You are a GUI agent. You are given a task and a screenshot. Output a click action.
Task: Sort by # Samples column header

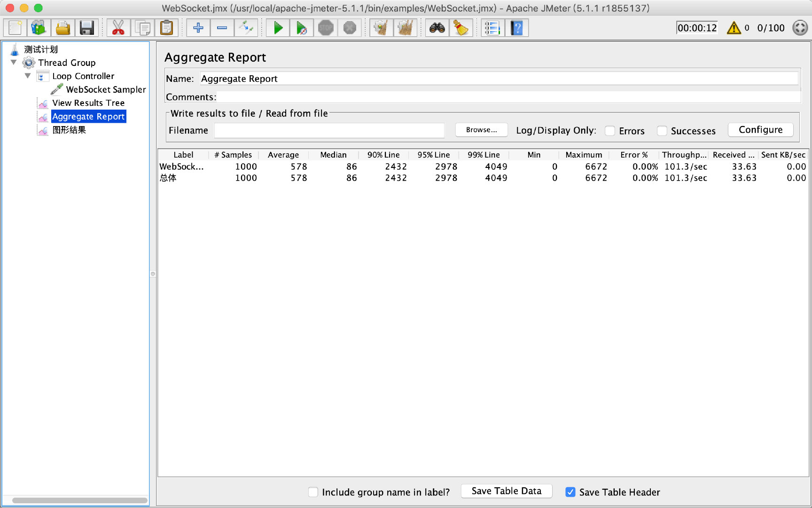pyautogui.click(x=233, y=155)
